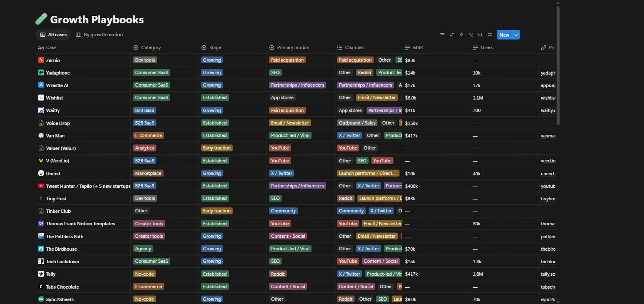This screenshot has height=304, width=644.
Task: Click the Yadaphone row icon
Action: pos(41,72)
